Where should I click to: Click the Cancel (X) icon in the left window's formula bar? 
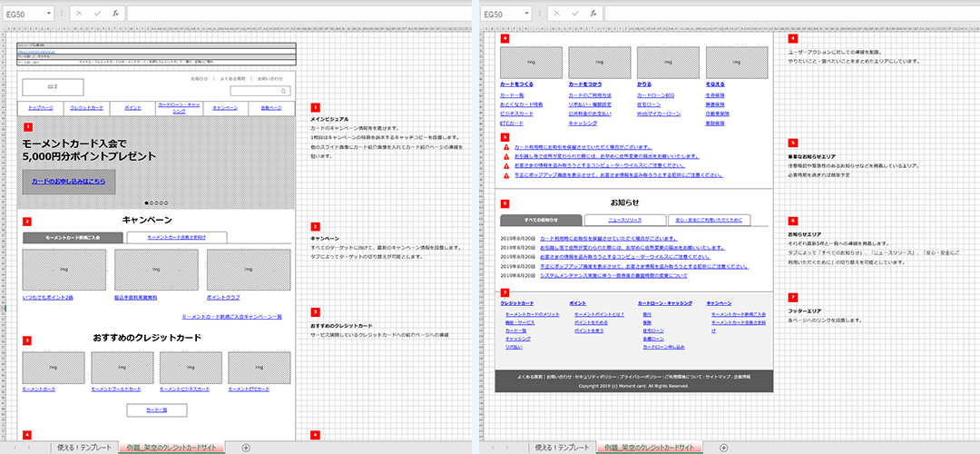click(79, 15)
